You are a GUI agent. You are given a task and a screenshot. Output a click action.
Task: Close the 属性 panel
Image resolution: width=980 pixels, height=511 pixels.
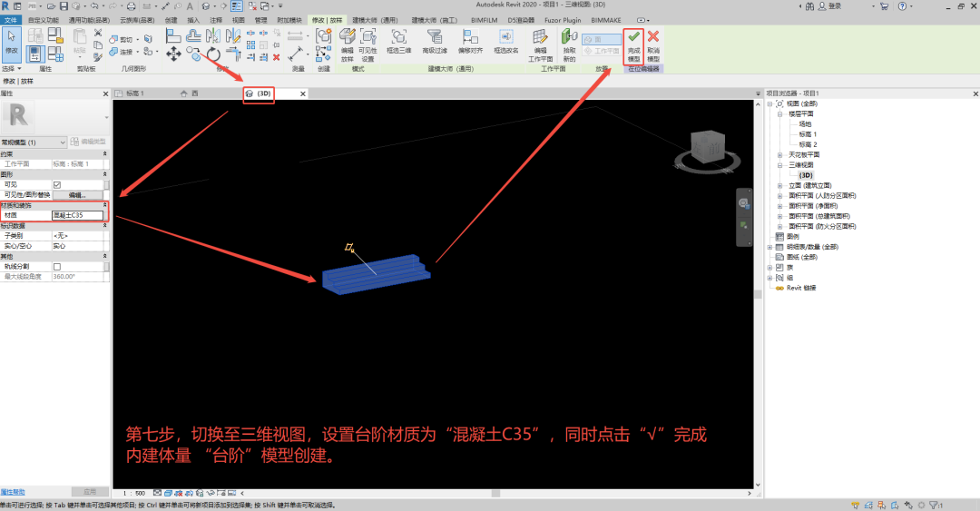point(105,93)
